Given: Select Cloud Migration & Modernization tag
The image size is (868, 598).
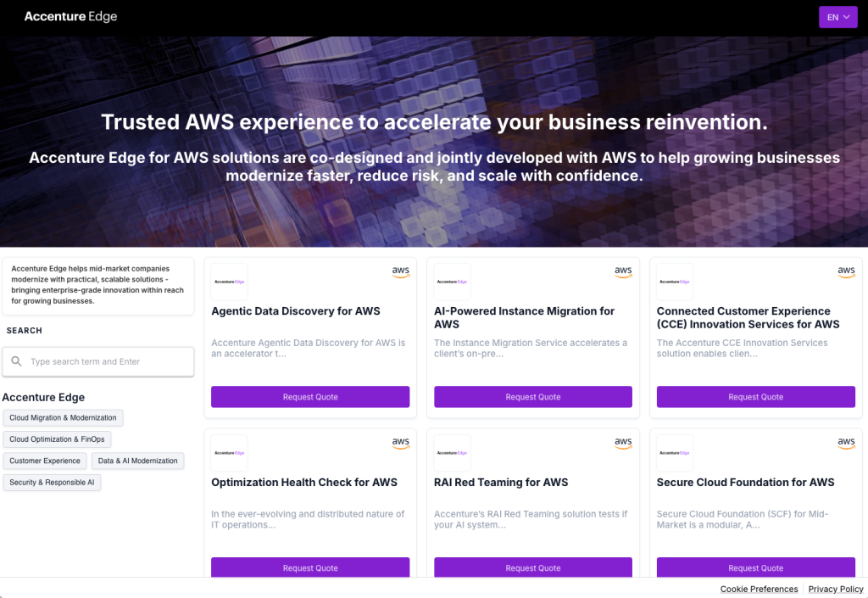Looking at the screenshot, I should (63, 417).
